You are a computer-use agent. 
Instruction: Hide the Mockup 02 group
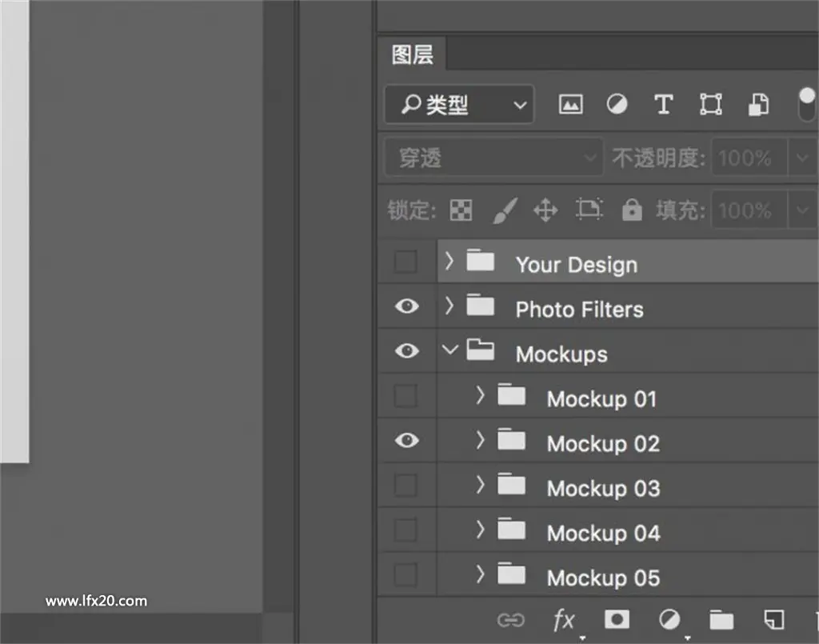pyautogui.click(x=407, y=440)
